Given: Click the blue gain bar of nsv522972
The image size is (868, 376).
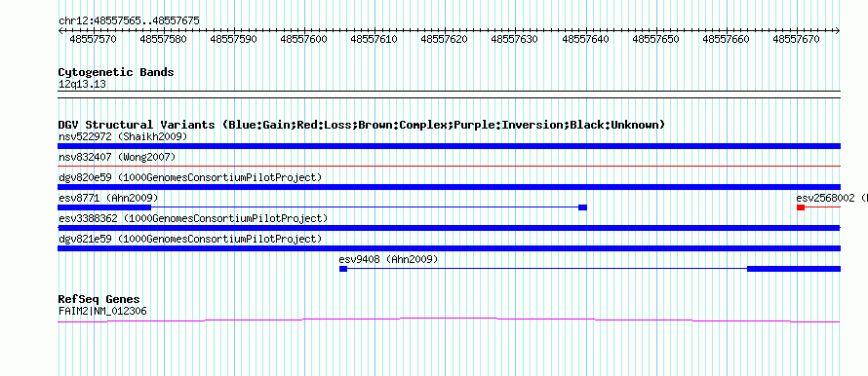Looking at the screenshot, I should pyautogui.click(x=449, y=146).
